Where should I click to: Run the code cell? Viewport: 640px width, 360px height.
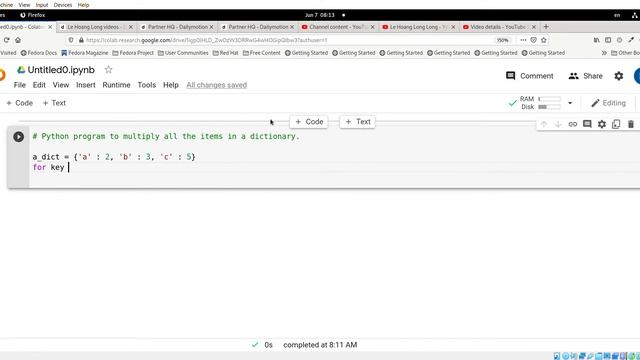click(18, 136)
